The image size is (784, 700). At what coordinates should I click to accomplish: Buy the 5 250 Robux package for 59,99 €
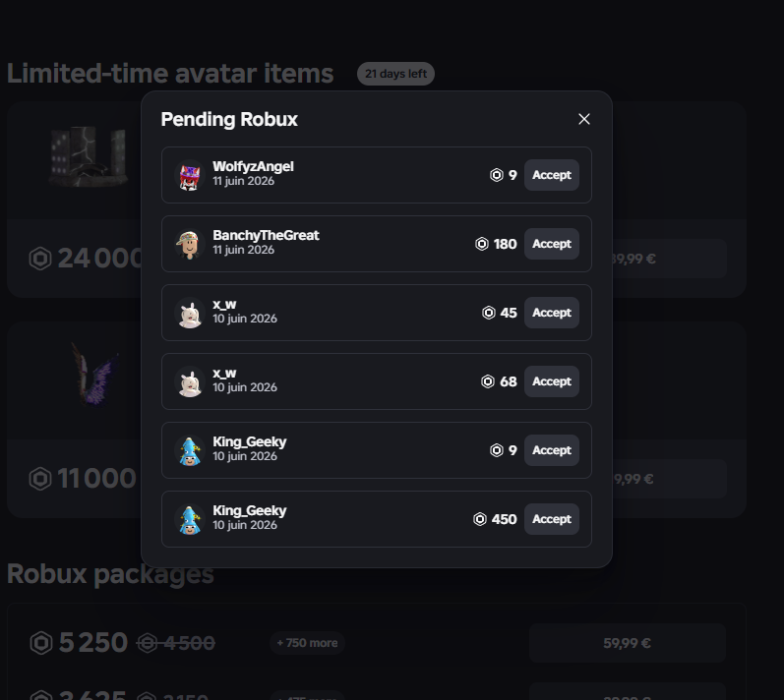pos(627,643)
